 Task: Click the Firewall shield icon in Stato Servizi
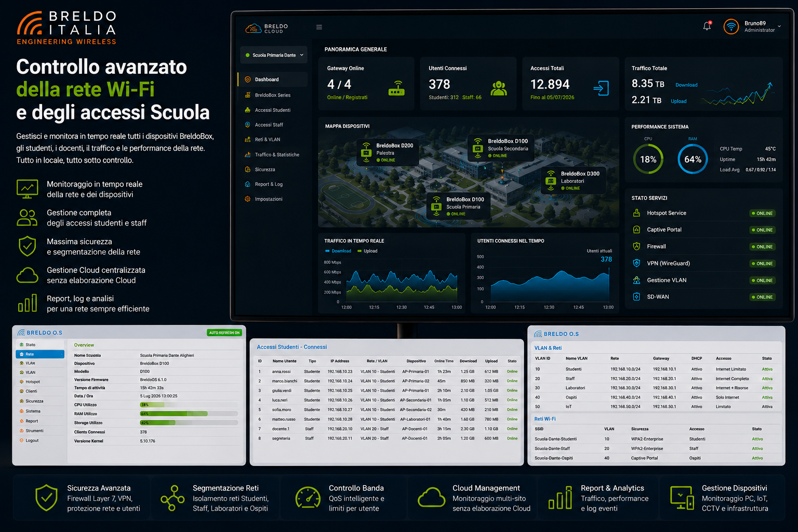tap(636, 246)
